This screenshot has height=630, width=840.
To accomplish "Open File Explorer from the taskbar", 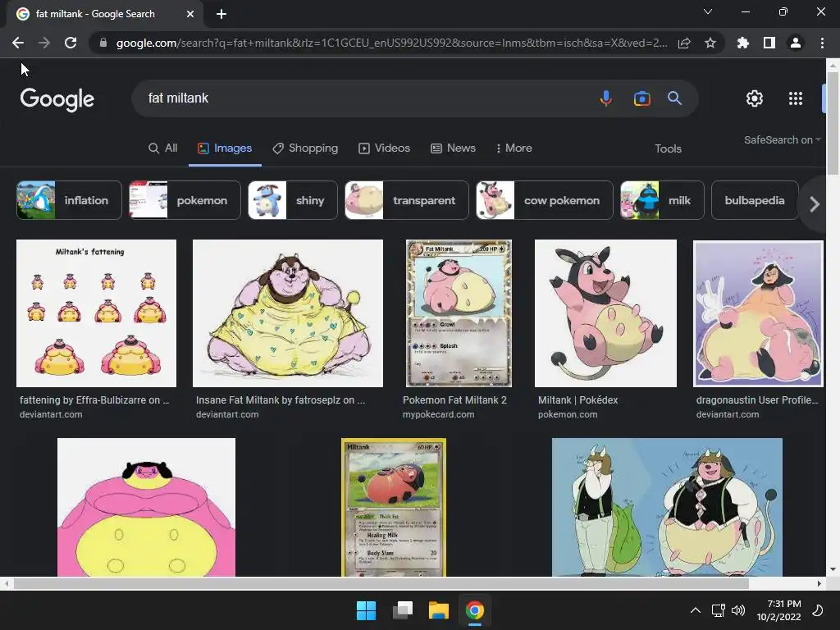I will 438,610.
